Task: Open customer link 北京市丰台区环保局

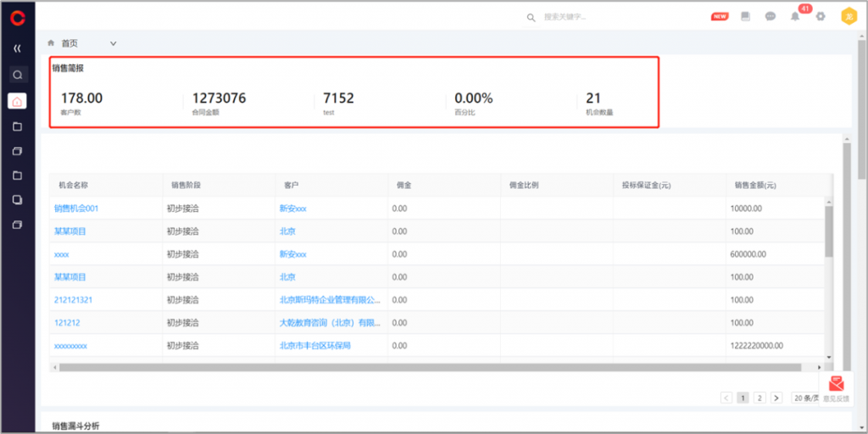Action: tap(314, 346)
